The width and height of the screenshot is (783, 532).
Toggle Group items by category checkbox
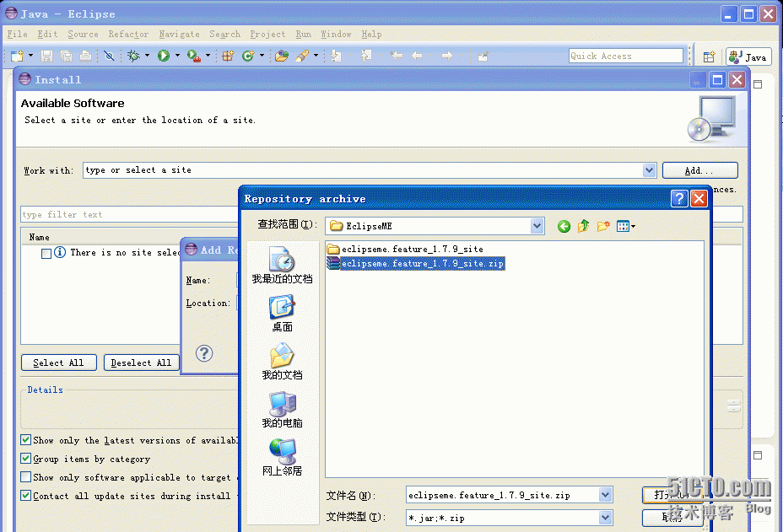pyautogui.click(x=26, y=458)
